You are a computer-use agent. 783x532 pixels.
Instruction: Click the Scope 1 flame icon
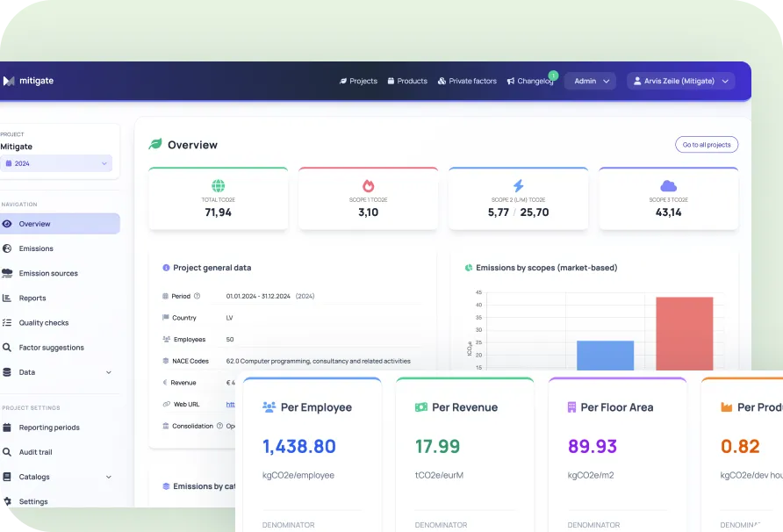pyautogui.click(x=368, y=186)
